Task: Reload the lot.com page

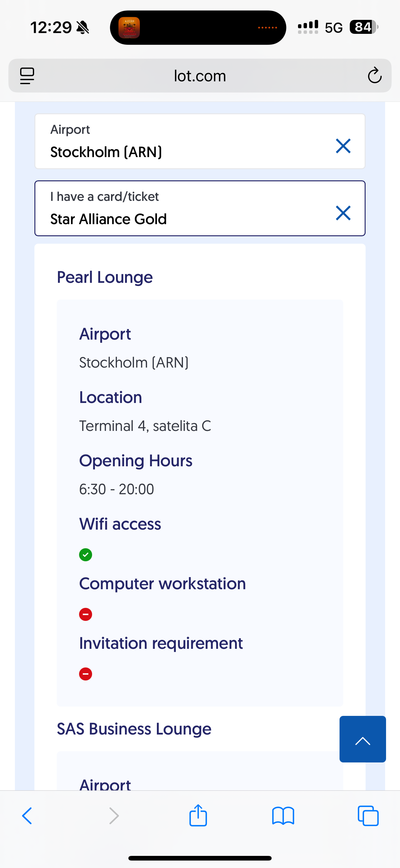Action: coord(374,75)
